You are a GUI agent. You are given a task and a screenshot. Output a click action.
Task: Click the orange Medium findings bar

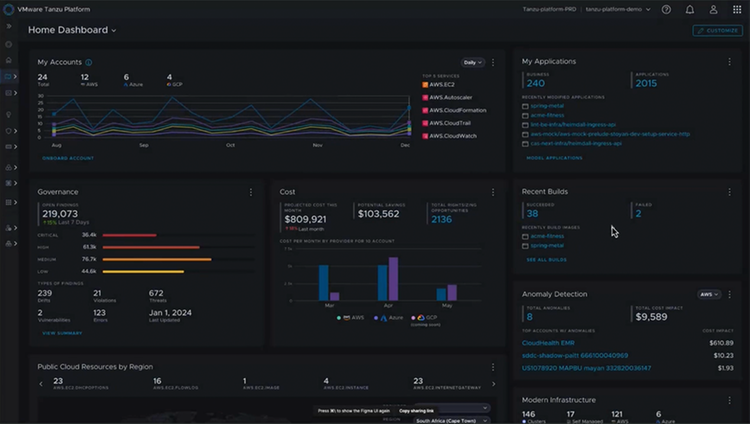(x=157, y=259)
